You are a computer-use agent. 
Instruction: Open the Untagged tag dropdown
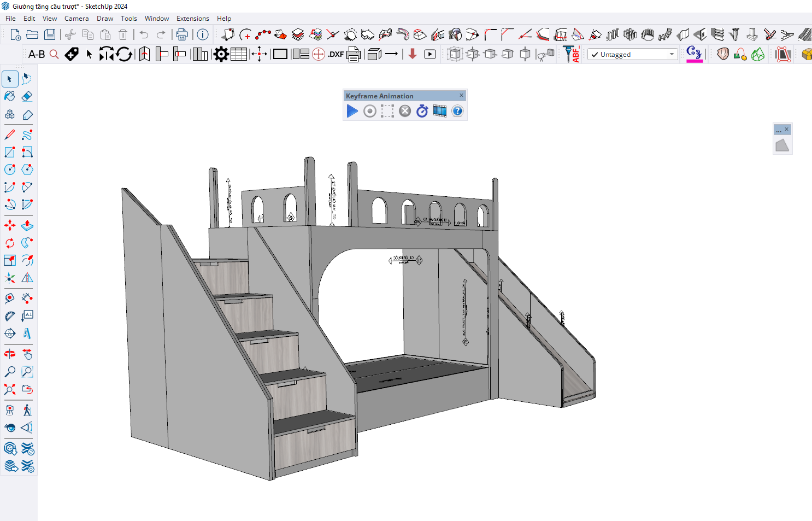633,55
